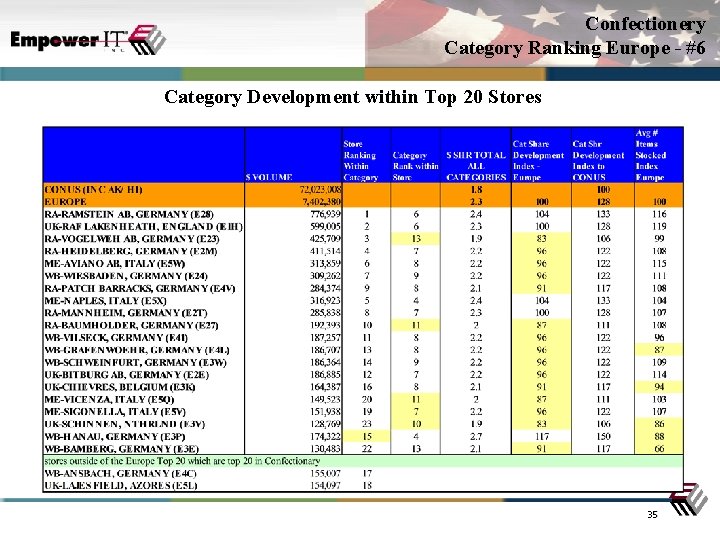Select 'UK-CHIEVRES, BELGIUM (E3K)' store name
This screenshot has width=720, height=540.
120,387
